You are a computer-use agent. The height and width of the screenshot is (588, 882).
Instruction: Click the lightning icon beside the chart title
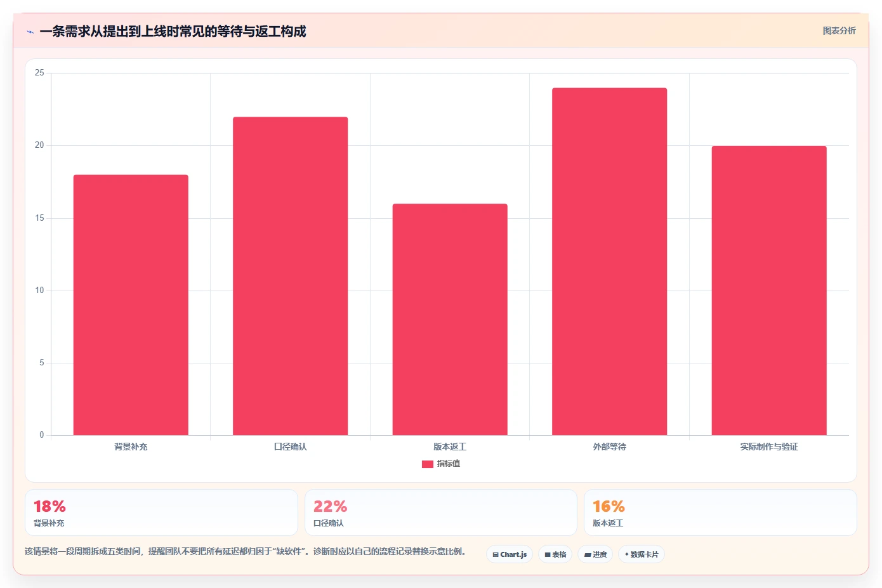coord(30,32)
